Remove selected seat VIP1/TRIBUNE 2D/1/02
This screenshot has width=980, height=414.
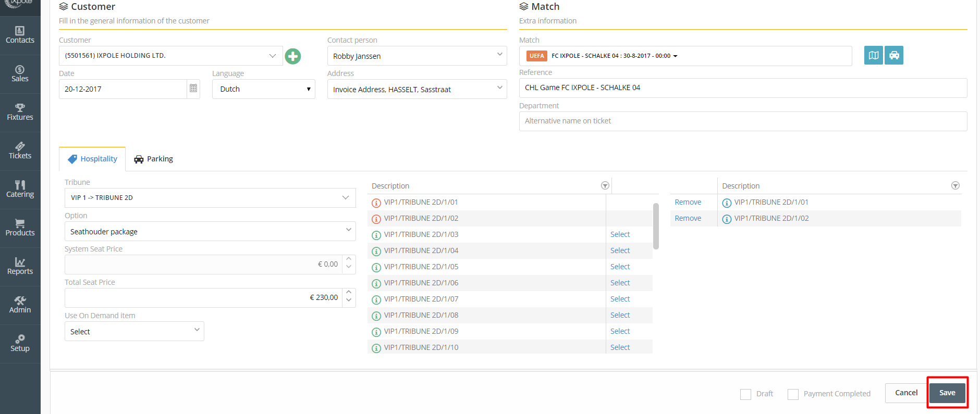point(688,218)
